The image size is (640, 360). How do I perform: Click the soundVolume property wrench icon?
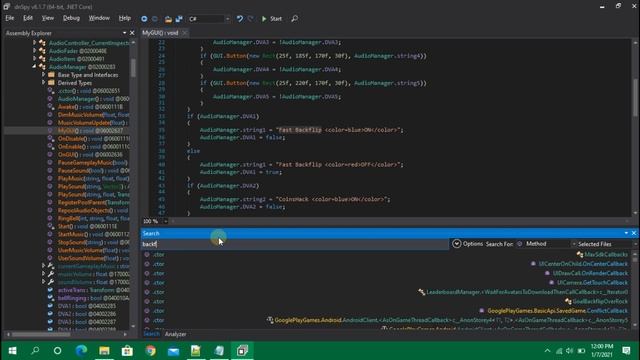point(51,282)
